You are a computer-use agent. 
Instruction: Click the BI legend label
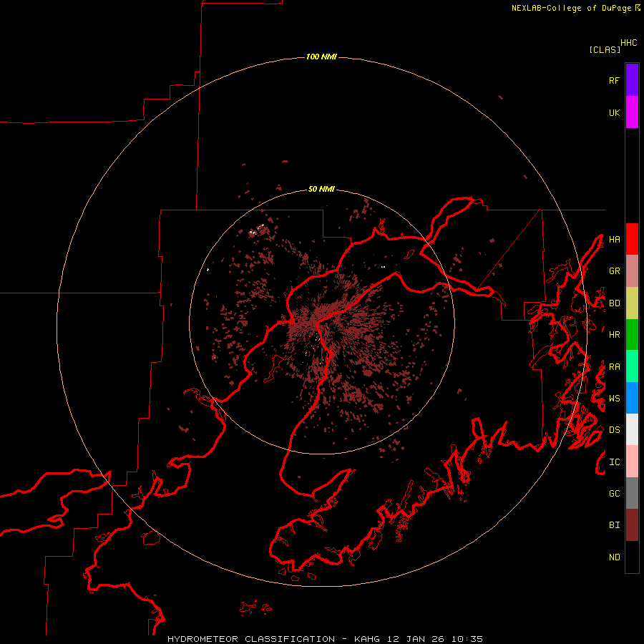click(614, 525)
